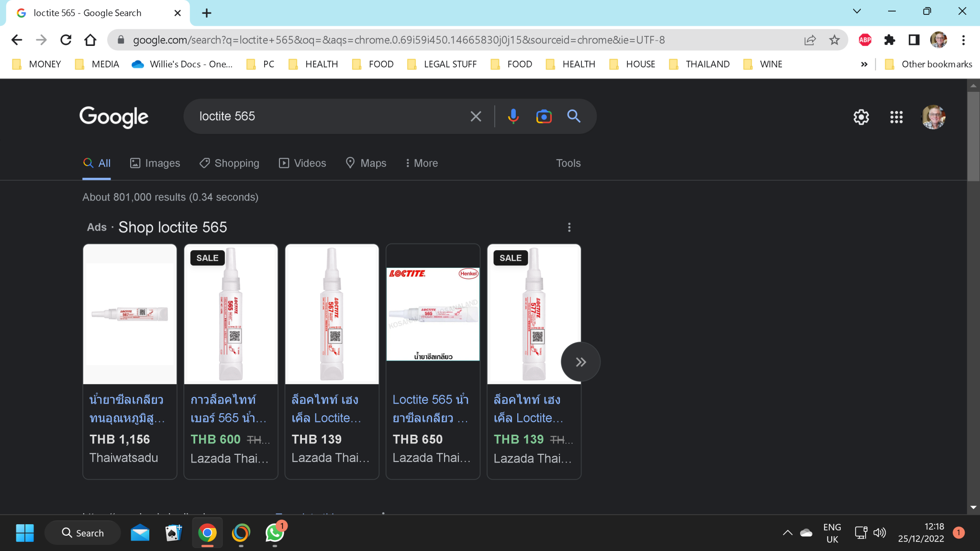Switch to the Videos tab

302,163
